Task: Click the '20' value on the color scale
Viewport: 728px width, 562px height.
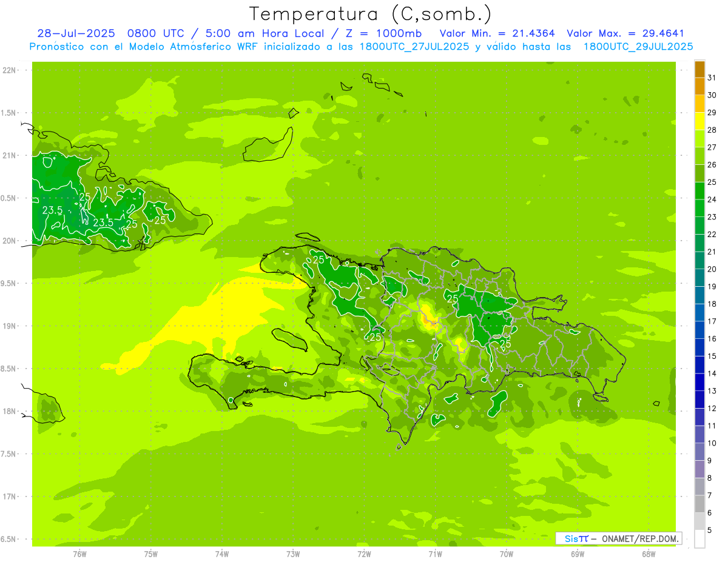Action: 712,269
